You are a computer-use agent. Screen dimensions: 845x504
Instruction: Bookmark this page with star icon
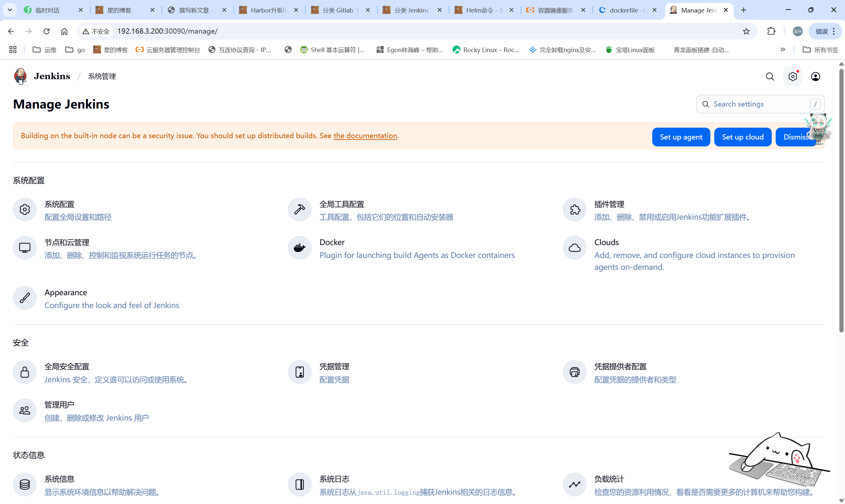(746, 31)
